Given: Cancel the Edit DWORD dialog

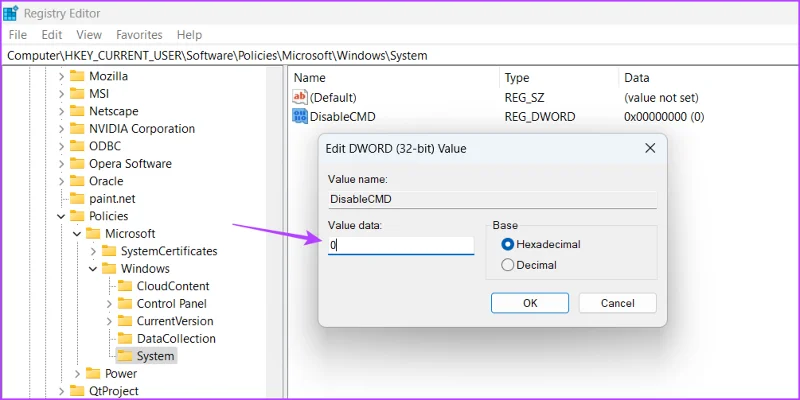Looking at the screenshot, I should pos(617,303).
